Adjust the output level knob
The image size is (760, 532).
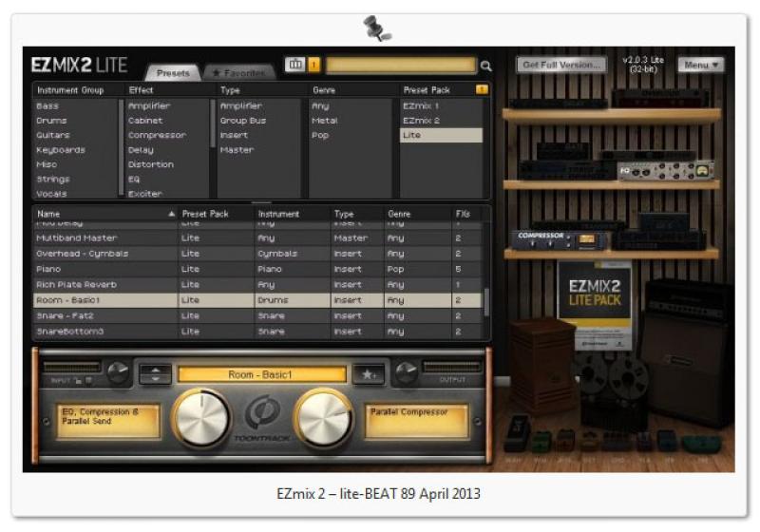pyautogui.click(x=407, y=372)
